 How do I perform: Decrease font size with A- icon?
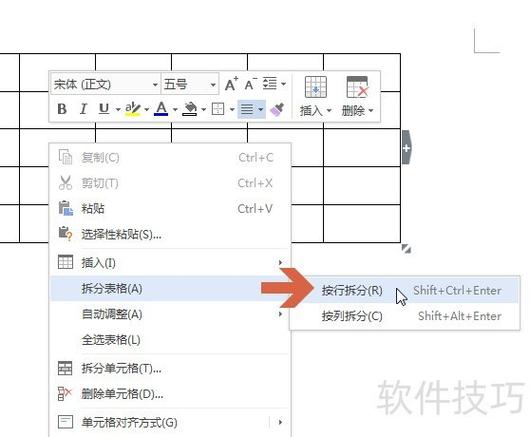250,84
